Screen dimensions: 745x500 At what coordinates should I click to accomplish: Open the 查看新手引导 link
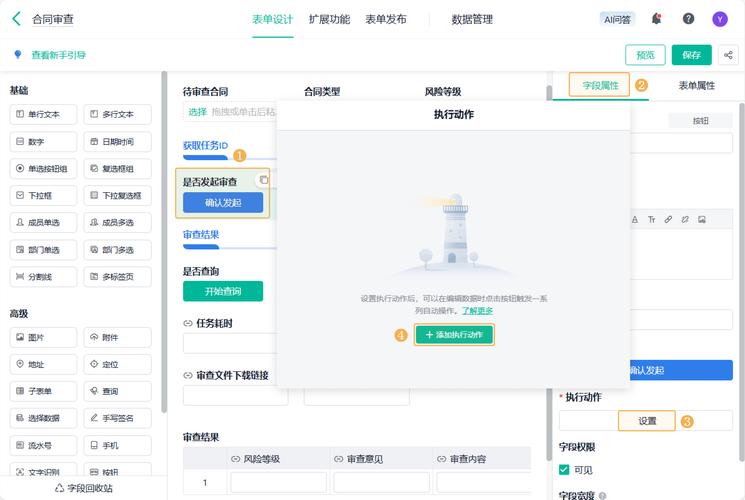[58, 55]
